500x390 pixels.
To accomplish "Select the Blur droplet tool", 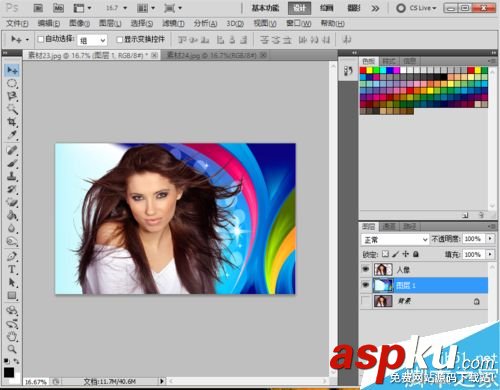I will 12,228.
